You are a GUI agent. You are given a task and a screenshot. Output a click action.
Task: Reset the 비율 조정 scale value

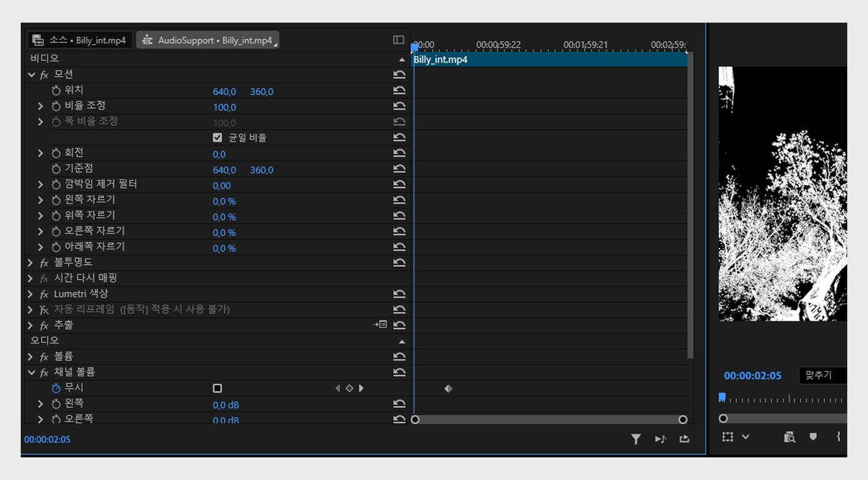point(399,106)
